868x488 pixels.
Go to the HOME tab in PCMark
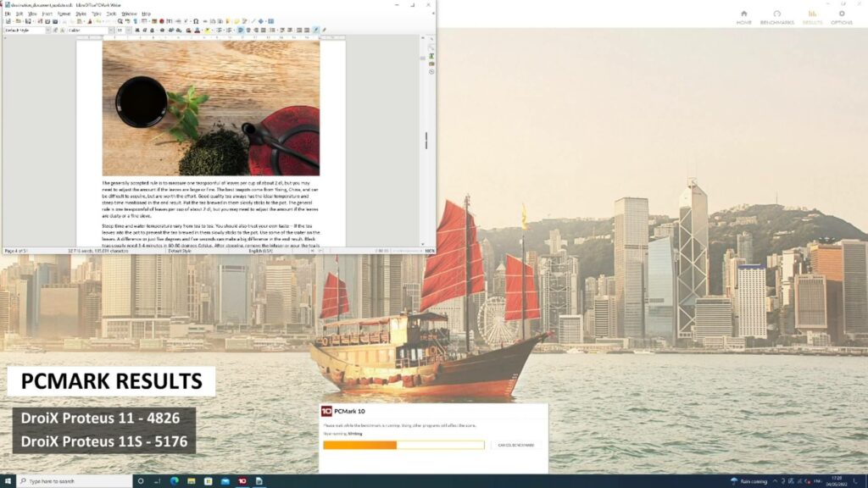744,18
